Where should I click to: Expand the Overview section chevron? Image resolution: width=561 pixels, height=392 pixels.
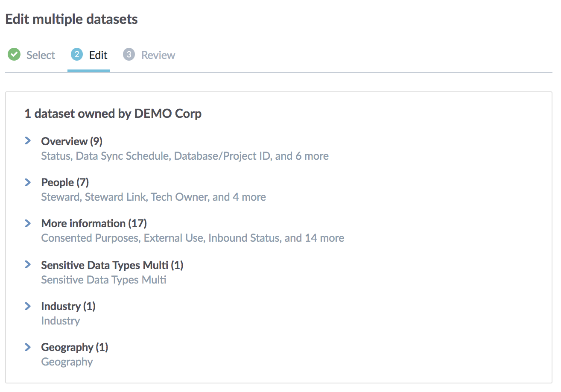(x=28, y=140)
